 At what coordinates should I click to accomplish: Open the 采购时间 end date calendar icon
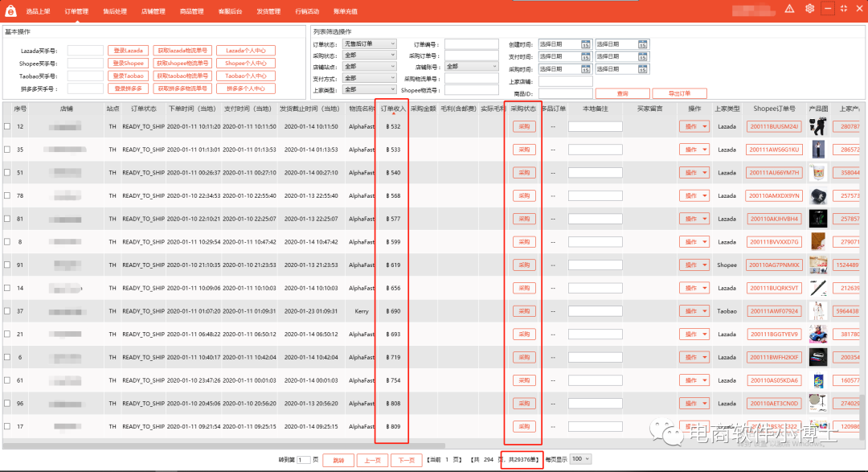642,69
